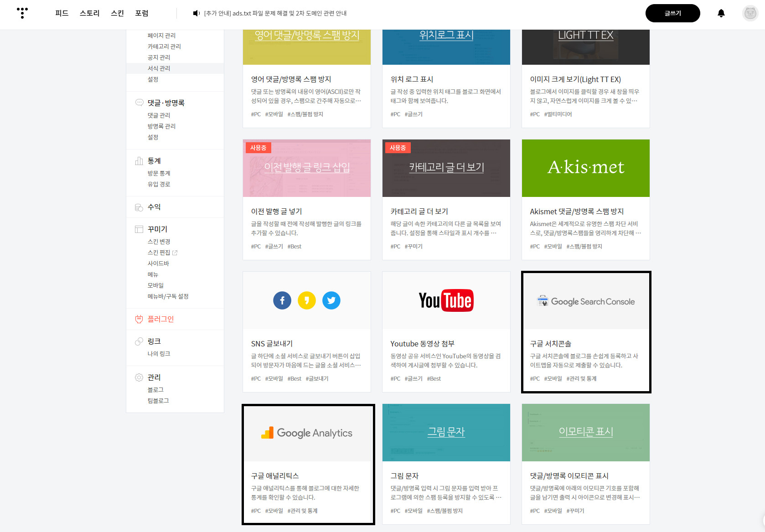Click the Google Analytics logo
This screenshot has height=532, width=765.
(x=307, y=433)
